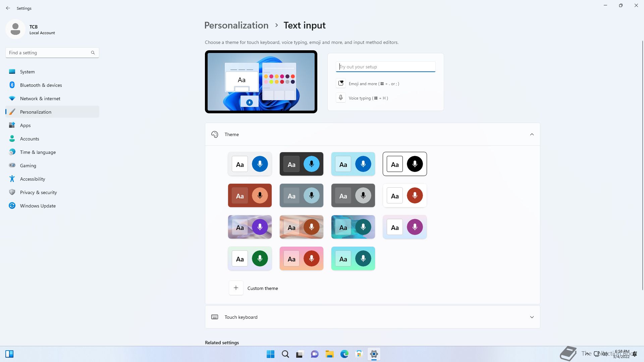Collapse the Theme section

[x=532, y=134]
